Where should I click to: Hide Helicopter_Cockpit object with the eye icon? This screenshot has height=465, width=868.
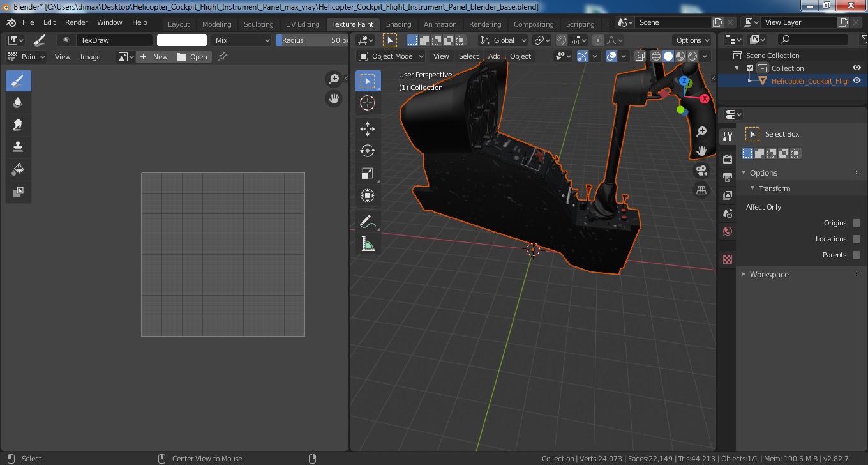tap(857, 81)
